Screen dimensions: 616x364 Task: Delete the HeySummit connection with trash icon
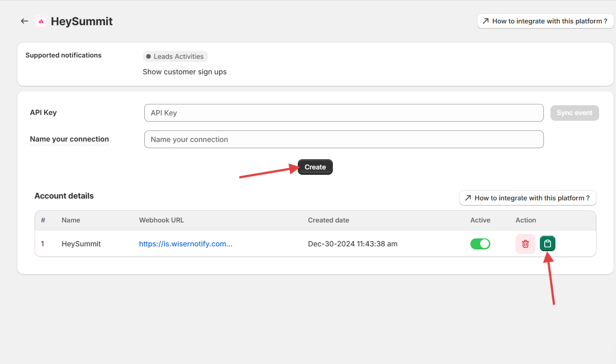coord(525,244)
